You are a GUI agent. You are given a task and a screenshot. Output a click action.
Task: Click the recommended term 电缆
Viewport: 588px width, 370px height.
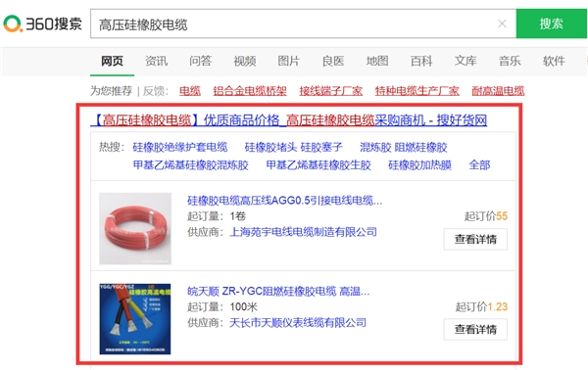pyautogui.click(x=190, y=91)
